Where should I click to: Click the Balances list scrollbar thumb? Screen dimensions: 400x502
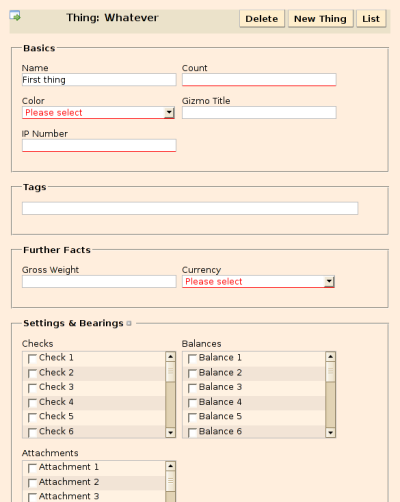point(331,372)
